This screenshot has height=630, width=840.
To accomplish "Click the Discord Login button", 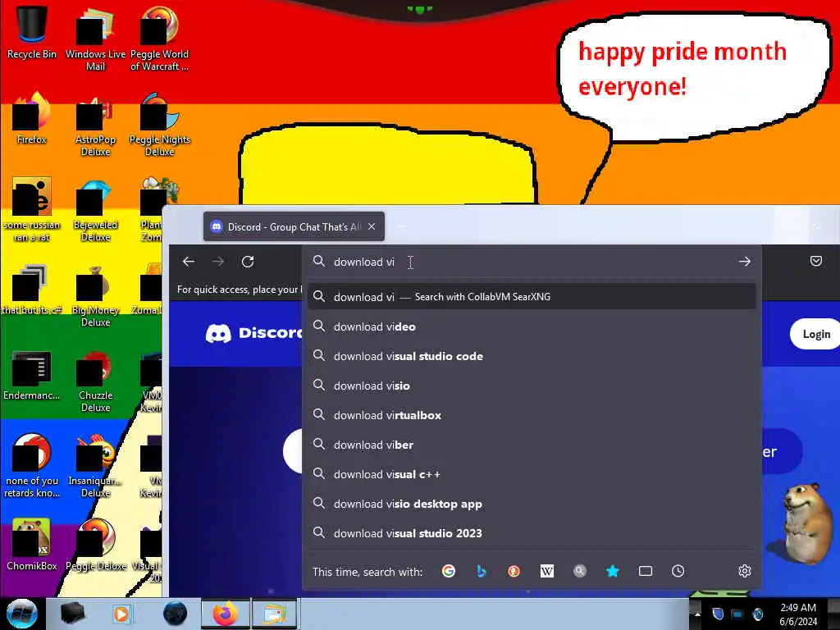I will click(815, 334).
